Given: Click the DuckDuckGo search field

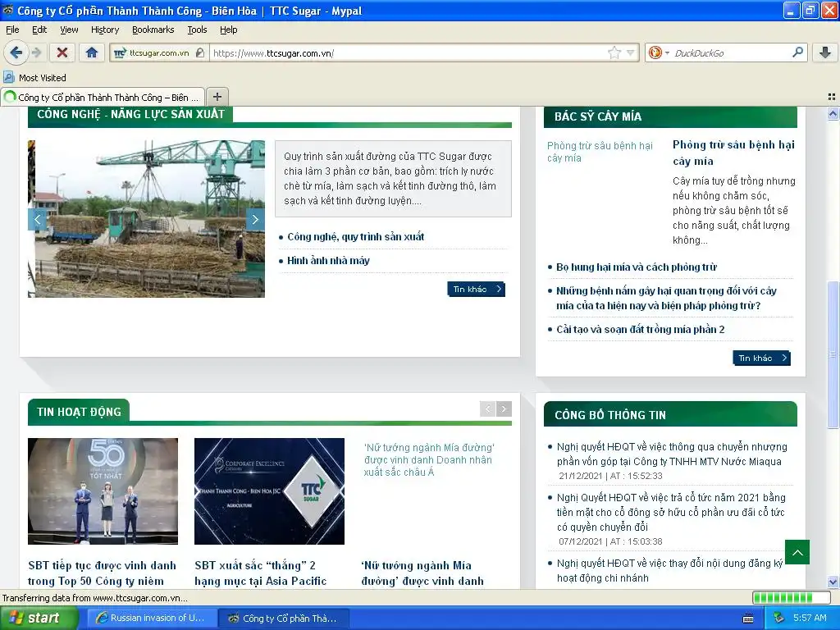Looking at the screenshot, I should (x=729, y=52).
